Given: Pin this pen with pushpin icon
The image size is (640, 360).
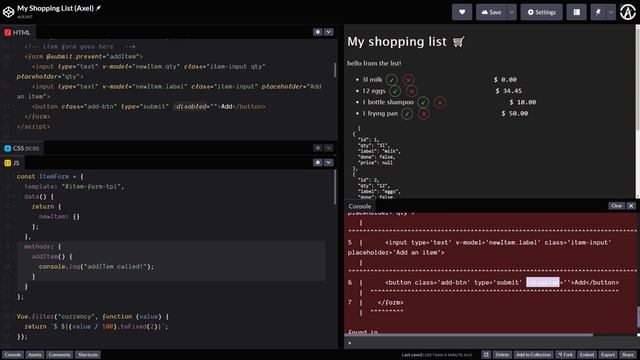Looking at the screenshot, I should pos(598,12).
